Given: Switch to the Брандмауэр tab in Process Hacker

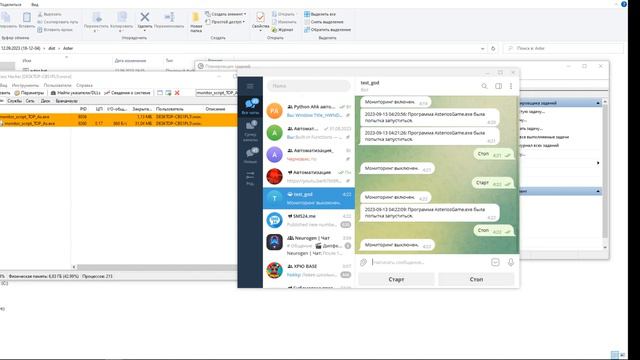Looking at the screenshot, I should (67, 101).
